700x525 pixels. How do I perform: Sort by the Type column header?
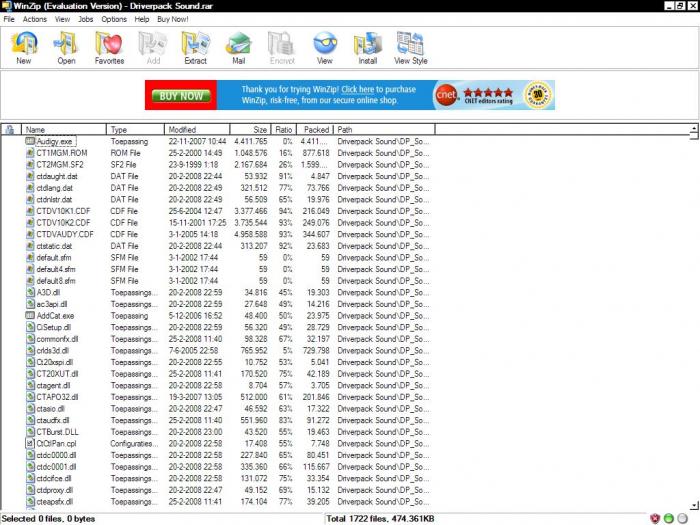pyautogui.click(x=135, y=129)
